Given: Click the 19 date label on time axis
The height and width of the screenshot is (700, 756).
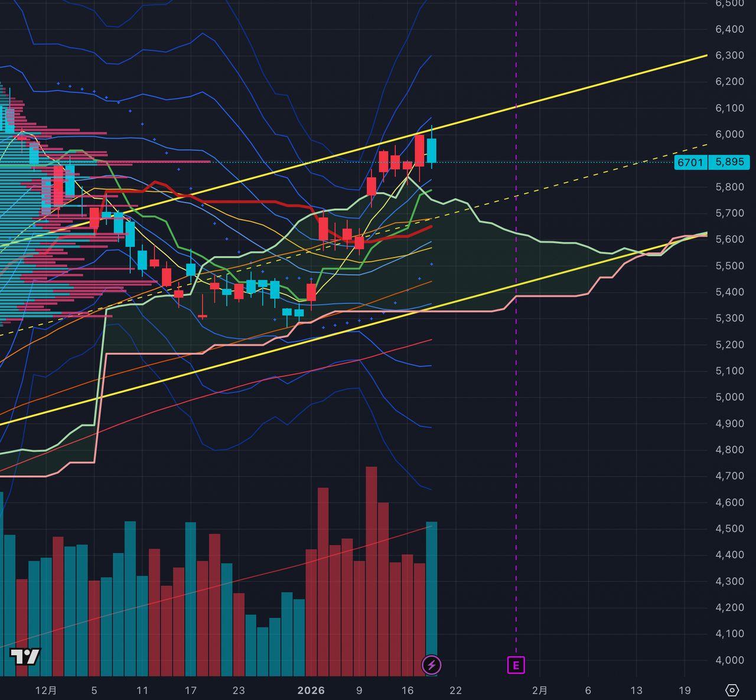Looking at the screenshot, I should 685,690.
